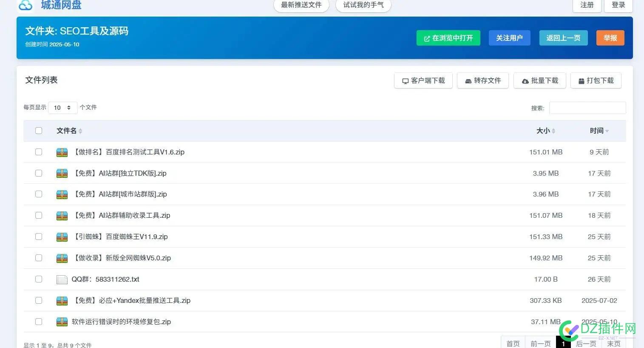Image resolution: width=644 pixels, height=348 pixels.
Task: Click 打包下载 button
Action: point(596,80)
